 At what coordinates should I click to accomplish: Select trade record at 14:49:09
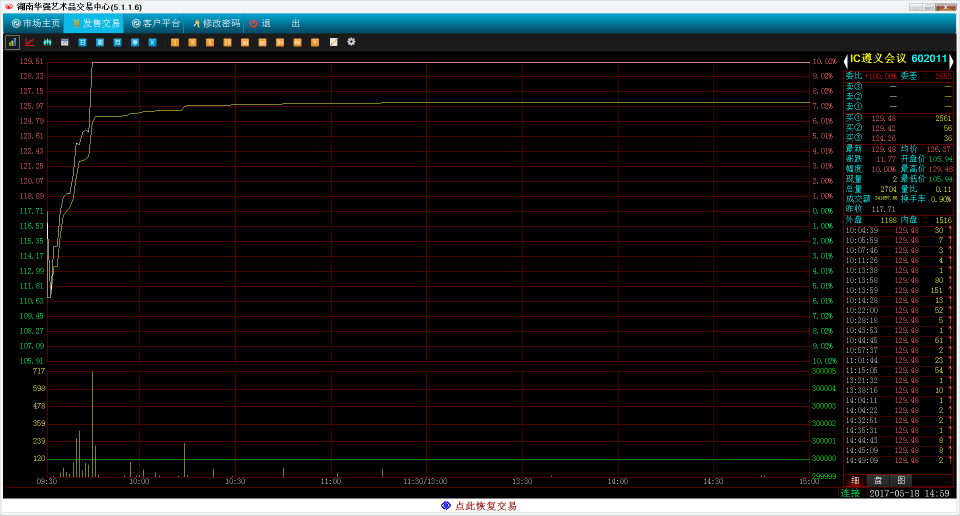coord(899,460)
